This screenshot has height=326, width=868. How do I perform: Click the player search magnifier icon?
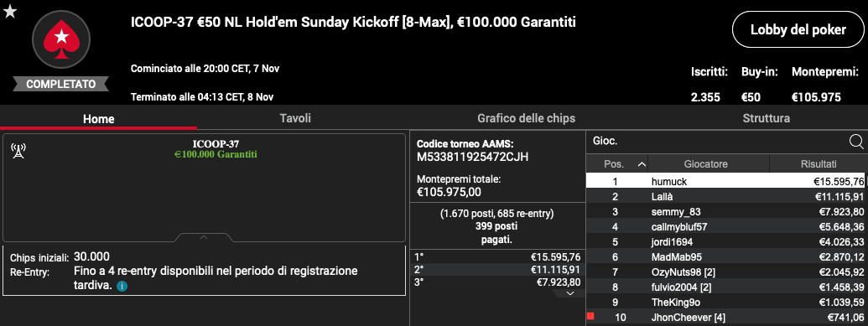(x=855, y=142)
